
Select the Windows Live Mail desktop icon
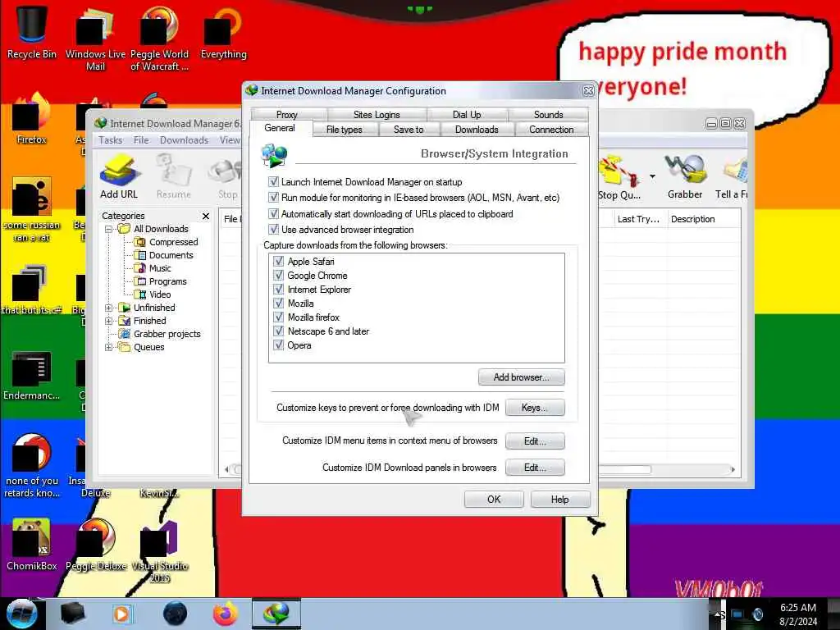(x=95, y=39)
